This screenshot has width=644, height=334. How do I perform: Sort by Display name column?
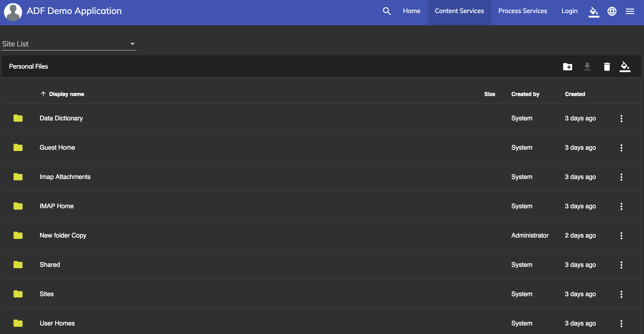[x=67, y=94]
